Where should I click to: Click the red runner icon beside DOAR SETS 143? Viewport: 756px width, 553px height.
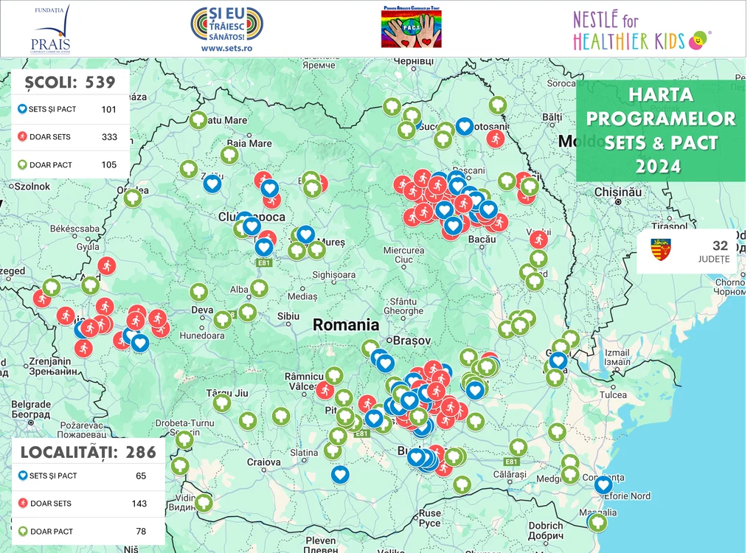[23, 503]
